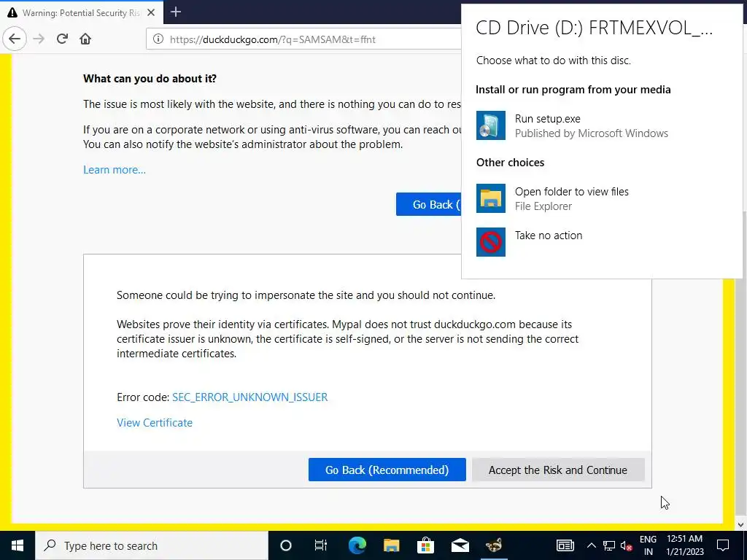Open Microsoft Store from the taskbar
The width and height of the screenshot is (747, 560).
(425, 545)
